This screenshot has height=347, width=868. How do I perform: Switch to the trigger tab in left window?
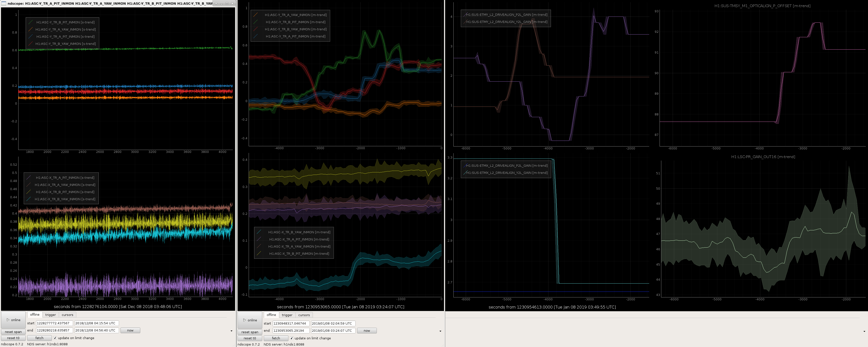(51, 315)
